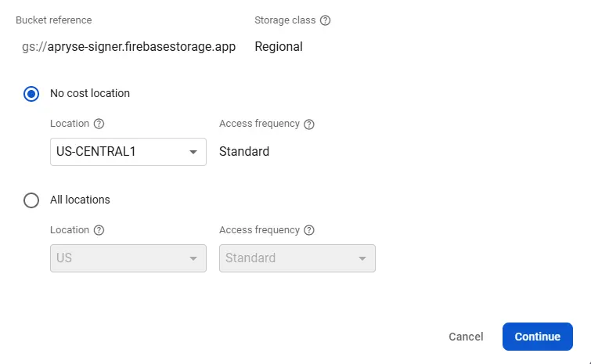The image size is (591, 364).
Task: Select the All locations radio button
Action: (x=31, y=200)
